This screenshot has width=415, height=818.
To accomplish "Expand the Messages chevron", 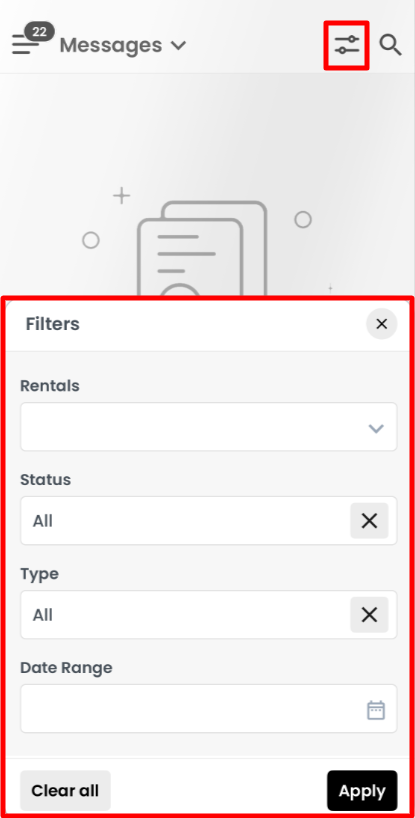I will tap(178, 45).
